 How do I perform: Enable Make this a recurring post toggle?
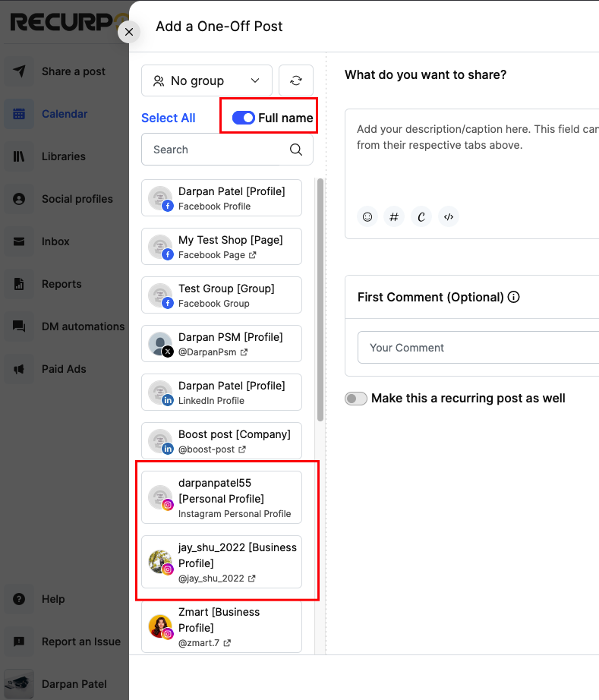(x=356, y=399)
